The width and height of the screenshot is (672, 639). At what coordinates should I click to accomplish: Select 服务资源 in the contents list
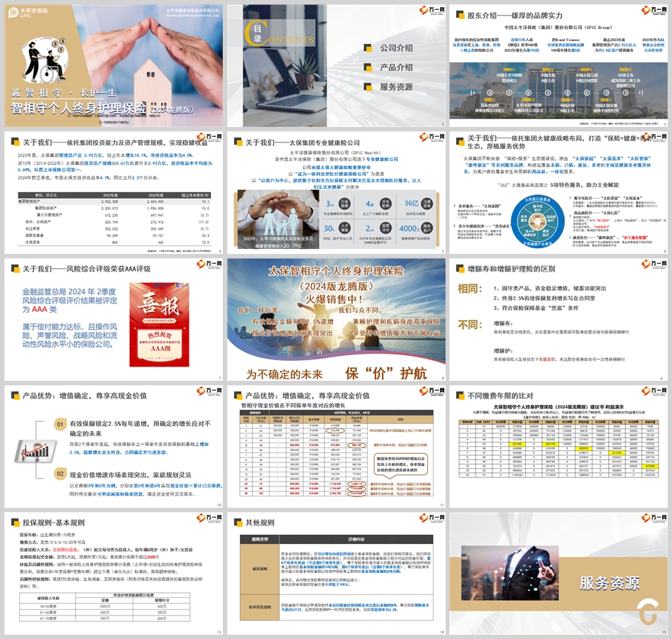point(397,87)
